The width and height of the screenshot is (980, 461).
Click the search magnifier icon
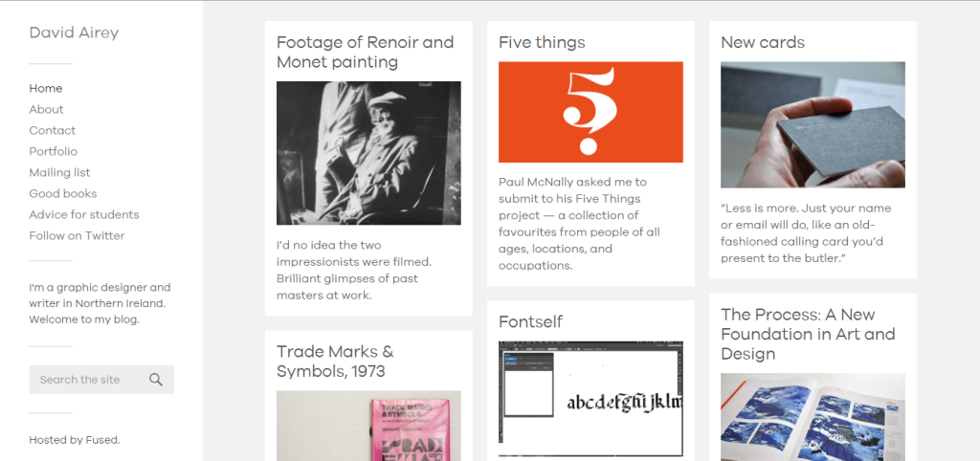tap(156, 380)
